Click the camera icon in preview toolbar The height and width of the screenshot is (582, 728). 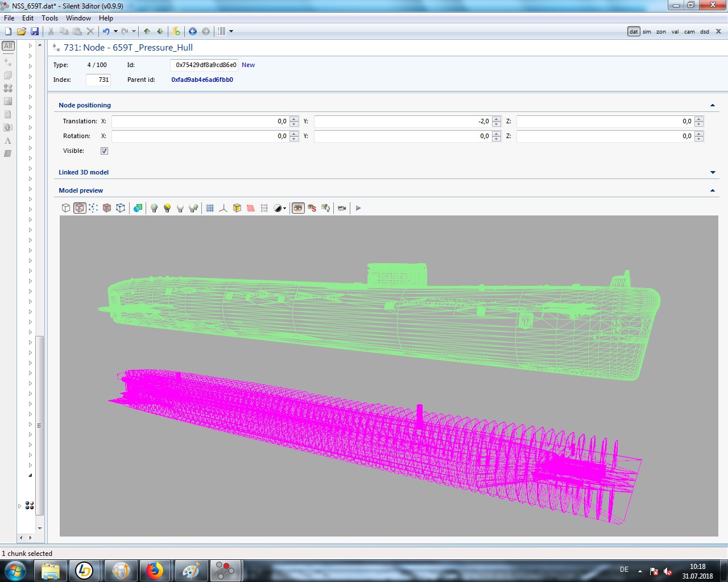click(342, 208)
